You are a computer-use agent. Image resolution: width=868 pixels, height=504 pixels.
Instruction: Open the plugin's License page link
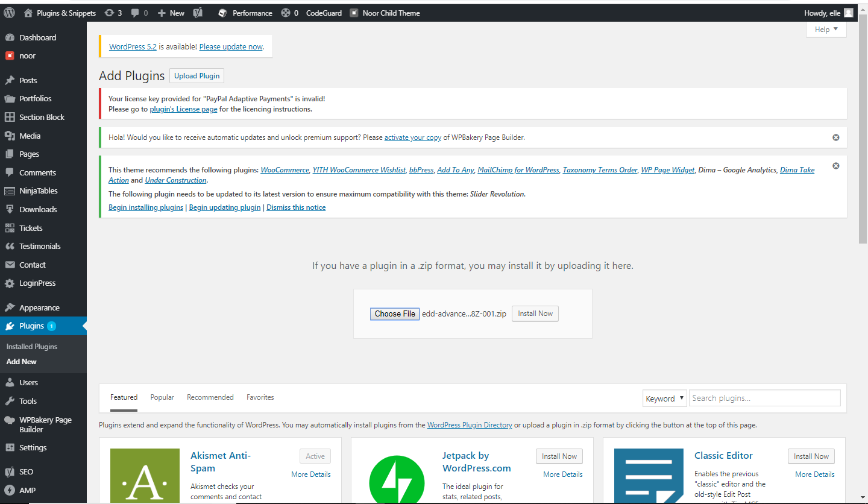tap(183, 109)
